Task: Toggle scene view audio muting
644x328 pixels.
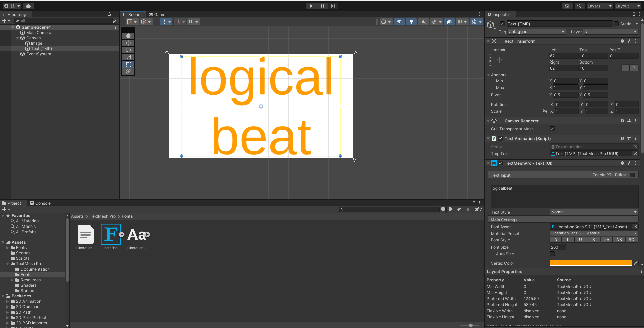Action: [x=423, y=22]
